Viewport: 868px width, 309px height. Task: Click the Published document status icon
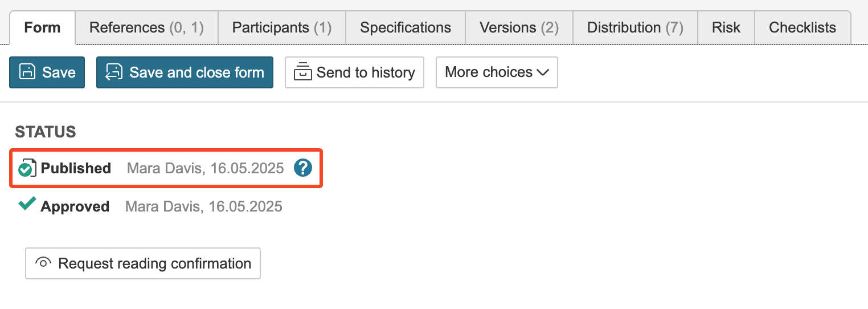pyautogui.click(x=26, y=168)
